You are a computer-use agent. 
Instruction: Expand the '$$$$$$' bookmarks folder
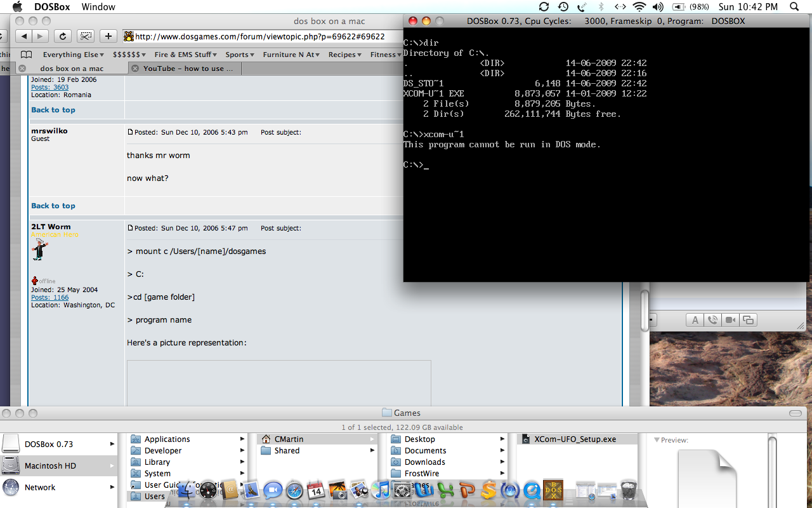click(x=129, y=55)
